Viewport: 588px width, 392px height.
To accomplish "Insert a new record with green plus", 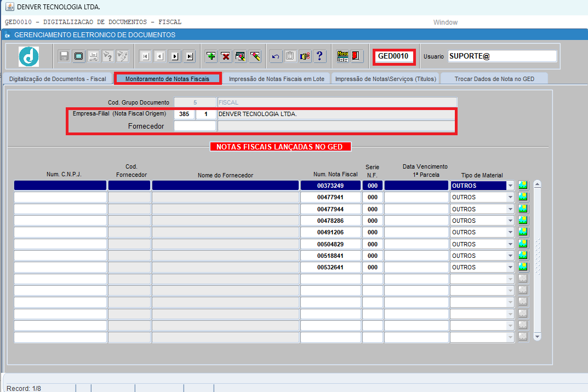I will point(211,56).
